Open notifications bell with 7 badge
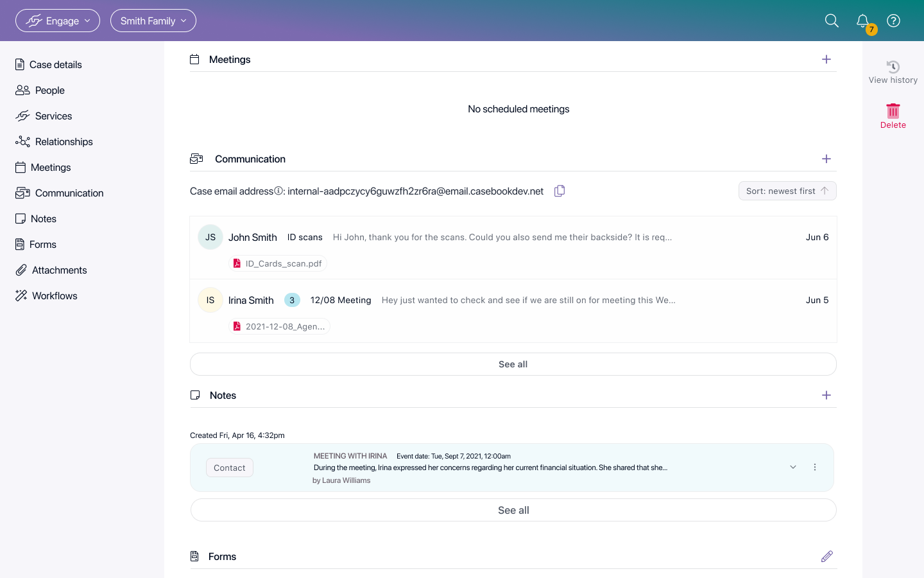Viewport: 924px width, 578px height. (x=863, y=21)
